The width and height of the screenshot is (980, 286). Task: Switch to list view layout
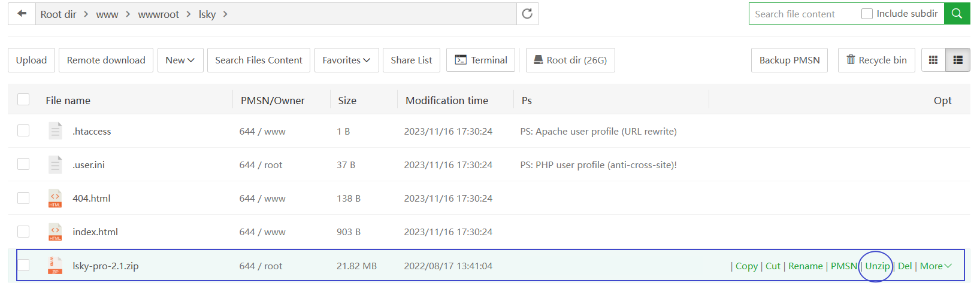pos(958,60)
